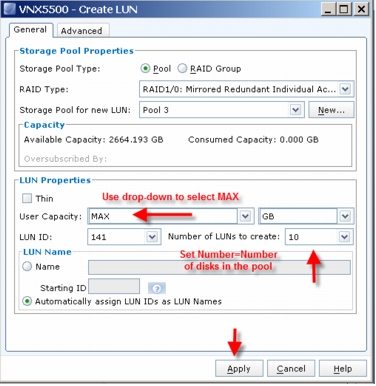Image resolution: width=376 pixels, height=386 pixels.
Task: Select the RAID Group radio button
Action: point(182,69)
